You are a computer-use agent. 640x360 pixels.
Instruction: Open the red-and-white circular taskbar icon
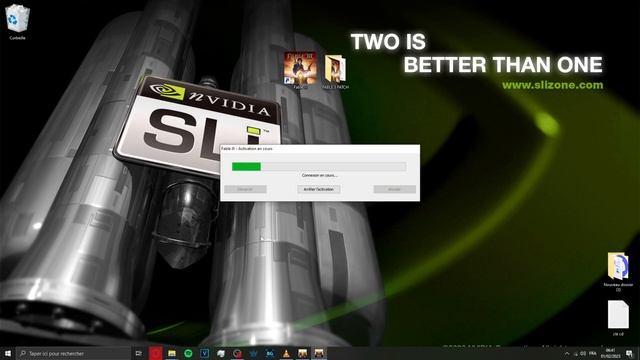pyautogui.click(x=237, y=353)
